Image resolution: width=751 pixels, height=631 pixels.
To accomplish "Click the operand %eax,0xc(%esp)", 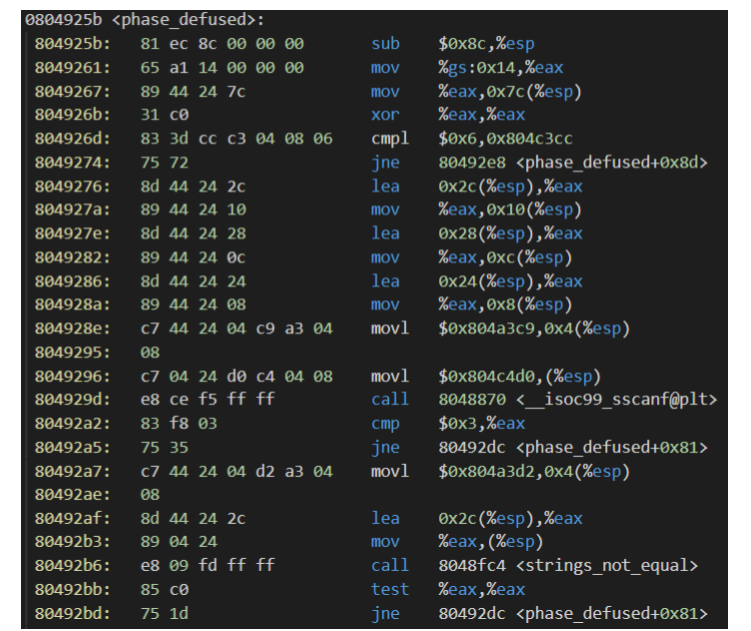I will [505, 257].
